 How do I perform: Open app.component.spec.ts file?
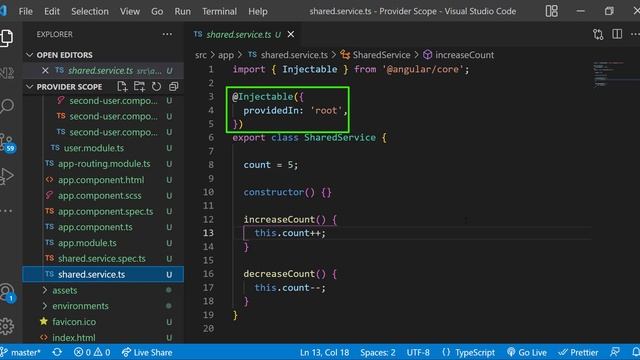pos(105,211)
